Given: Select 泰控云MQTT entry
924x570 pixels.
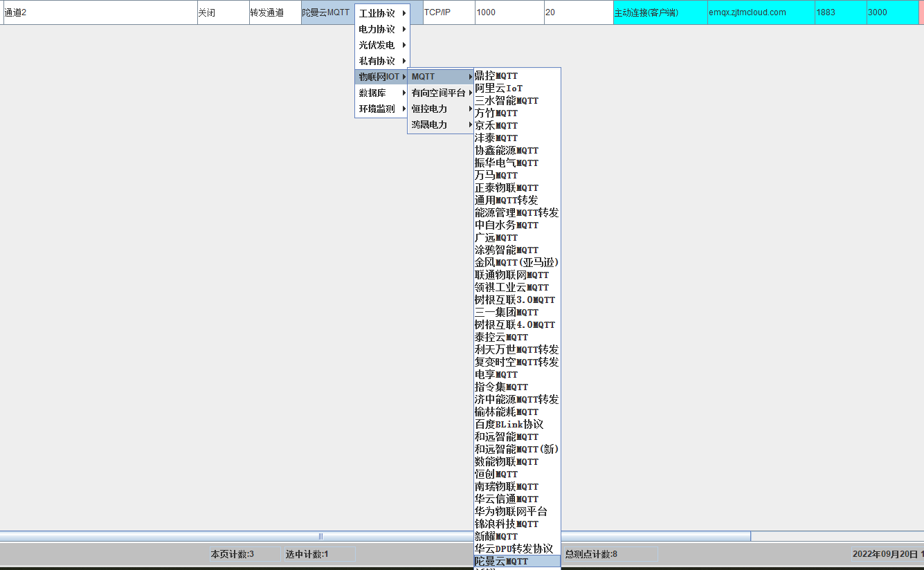Looking at the screenshot, I should pyautogui.click(x=517, y=338).
